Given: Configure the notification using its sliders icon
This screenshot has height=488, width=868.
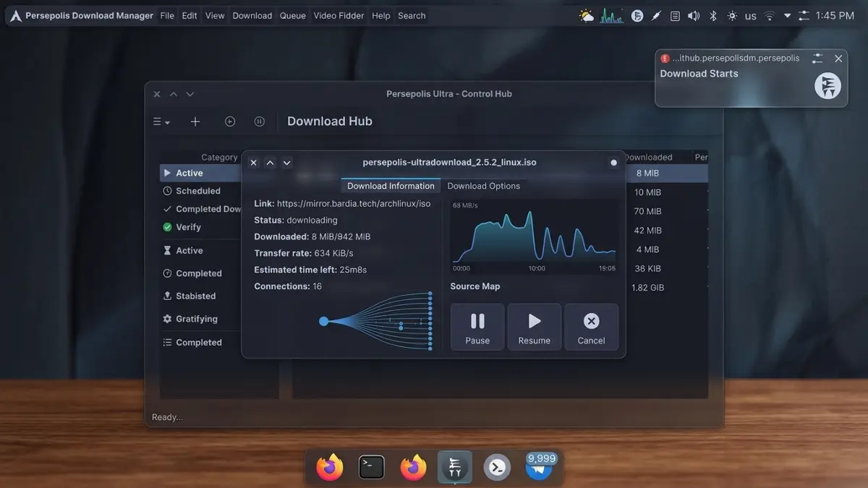Looking at the screenshot, I should tap(817, 58).
